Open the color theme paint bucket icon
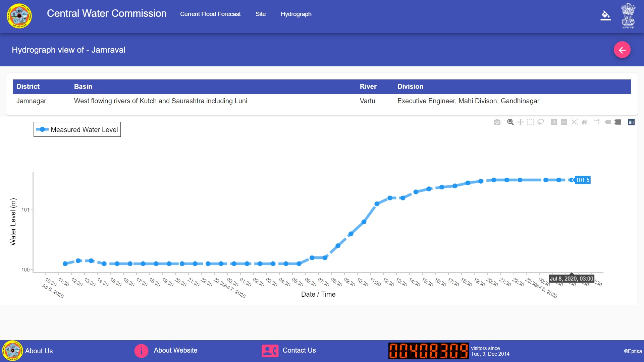644x362 pixels. (x=605, y=15)
